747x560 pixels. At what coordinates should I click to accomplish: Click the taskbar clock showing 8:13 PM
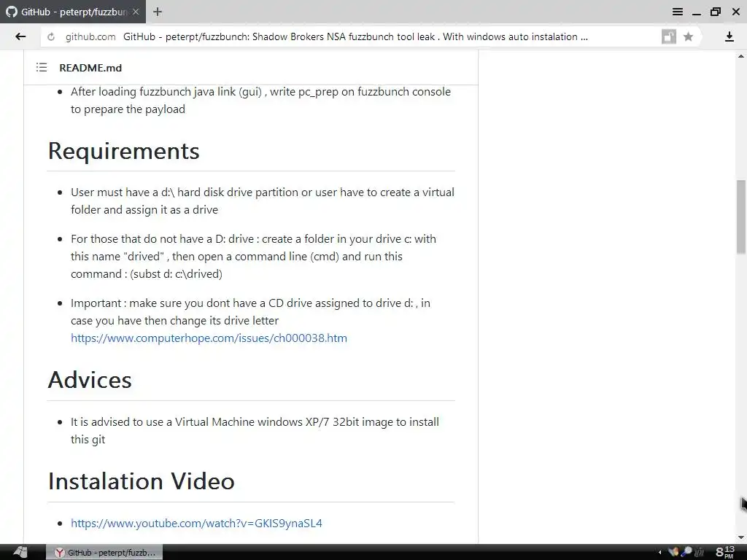(x=725, y=552)
